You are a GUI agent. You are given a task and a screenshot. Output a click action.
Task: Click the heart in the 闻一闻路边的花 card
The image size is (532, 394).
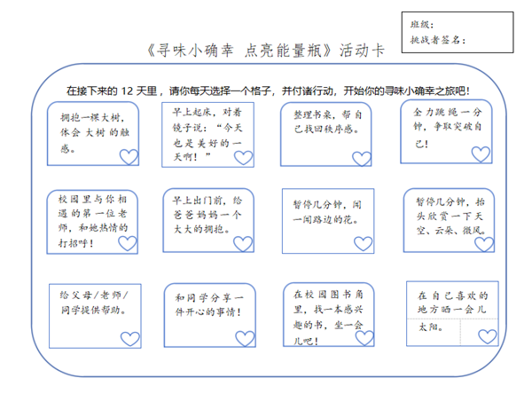tap(363, 243)
